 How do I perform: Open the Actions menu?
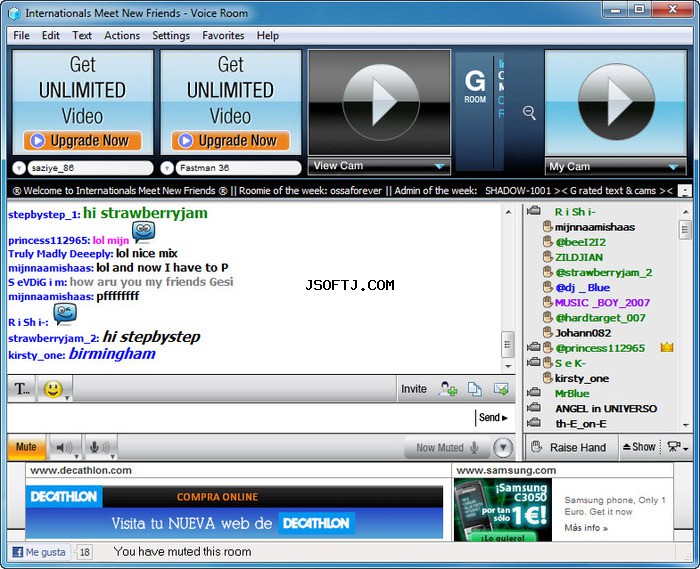pyautogui.click(x=122, y=36)
